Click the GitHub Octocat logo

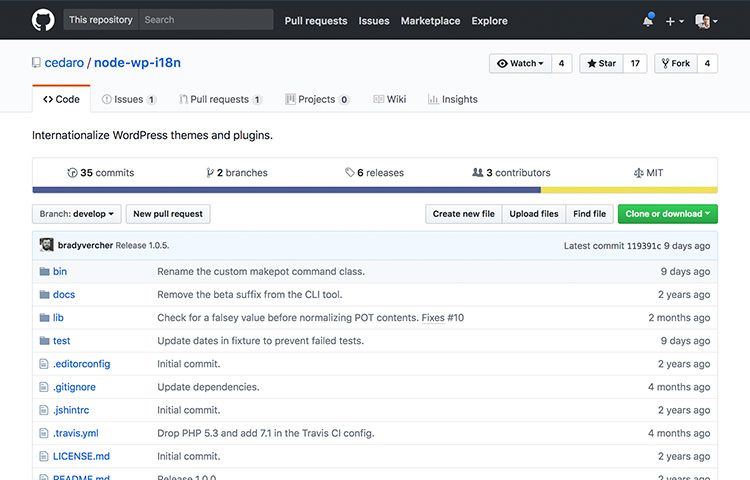pyautogui.click(x=43, y=21)
